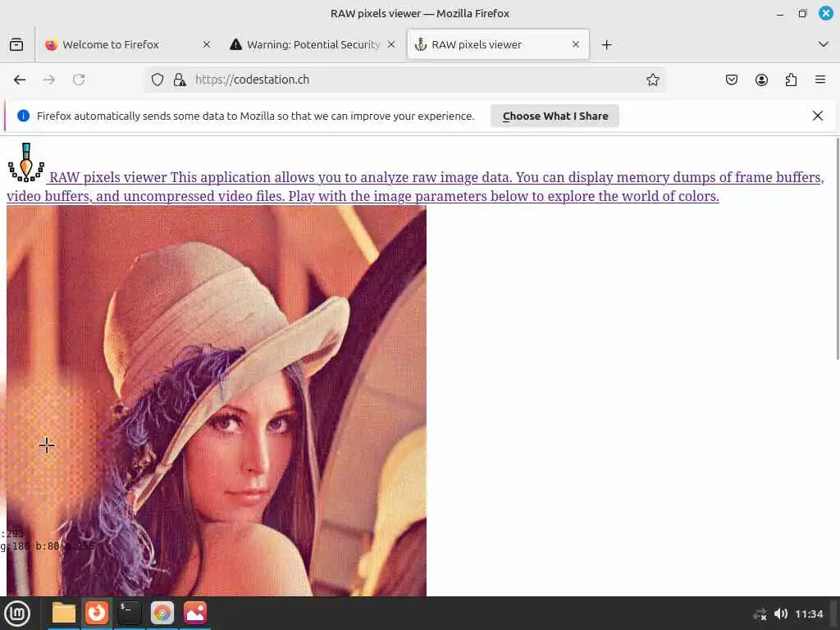The image size is (840, 630).
Task: Activate Firefox from the taskbar
Action: pos(97,614)
